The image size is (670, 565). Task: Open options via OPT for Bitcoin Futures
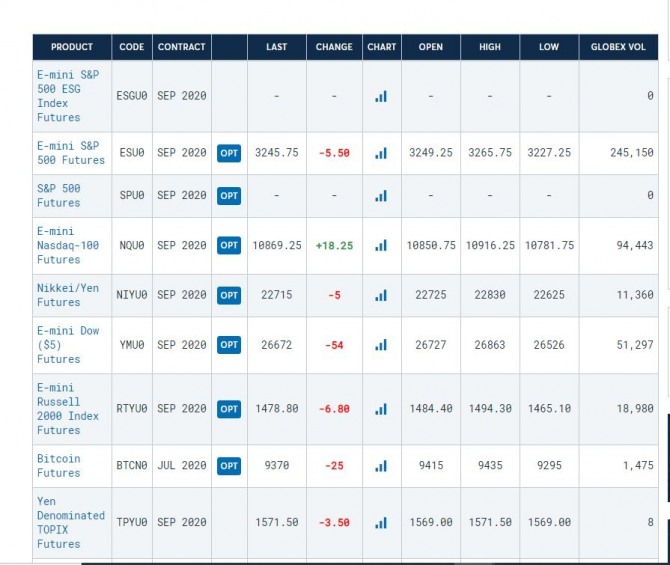(x=229, y=465)
